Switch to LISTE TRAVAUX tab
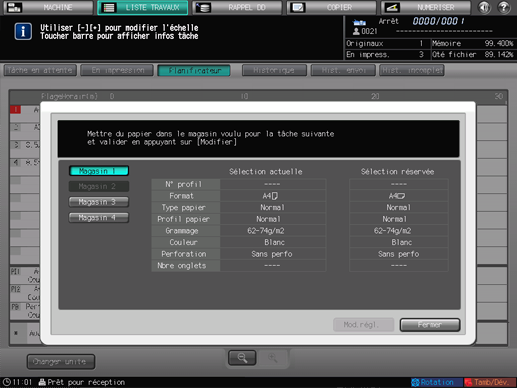The width and height of the screenshot is (517, 388). (x=143, y=7)
